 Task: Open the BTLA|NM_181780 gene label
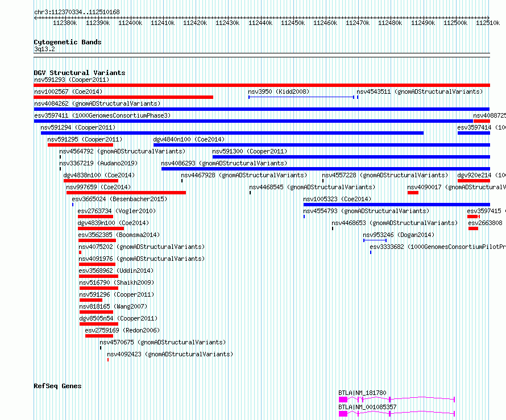click(x=362, y=393)
